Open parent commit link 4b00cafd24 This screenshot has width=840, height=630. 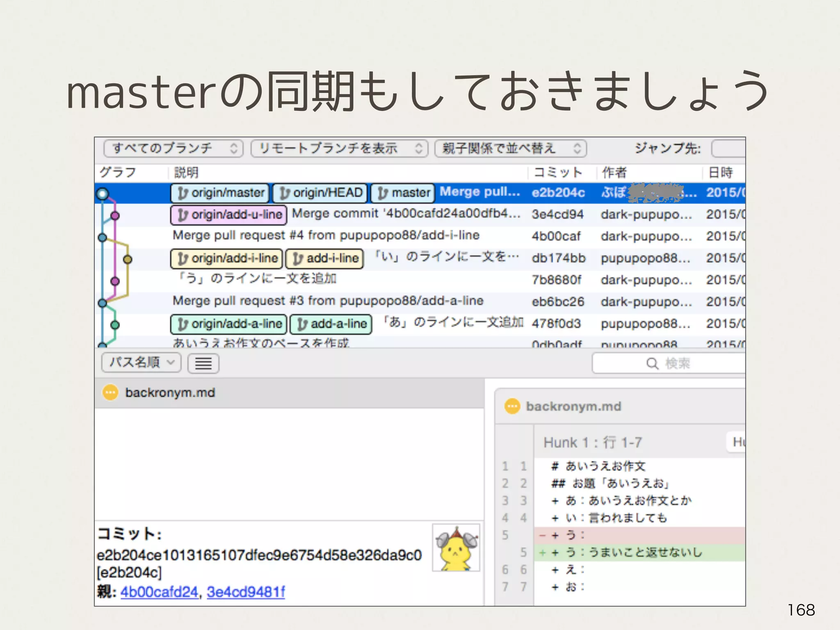[159, 592]
